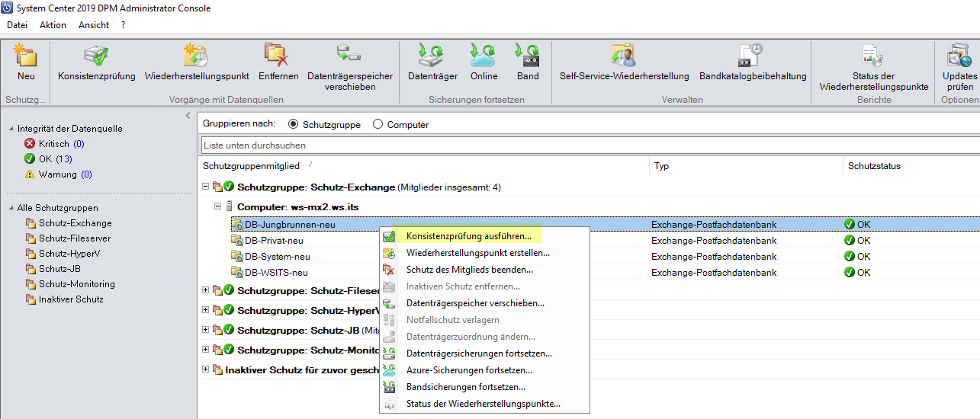The height and width of the screenshot is (419, 980).
Task: Open the Datei menu
Action: [x=17, y=25]
